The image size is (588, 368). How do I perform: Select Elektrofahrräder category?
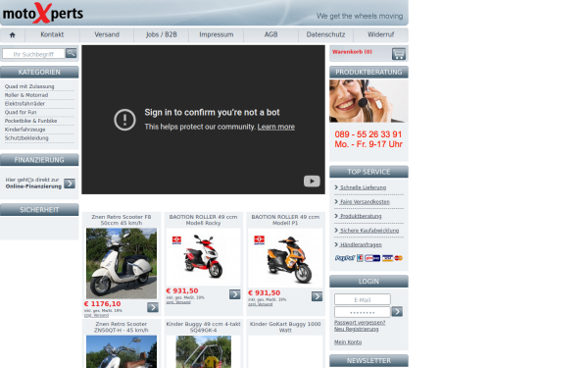[24, 104]
